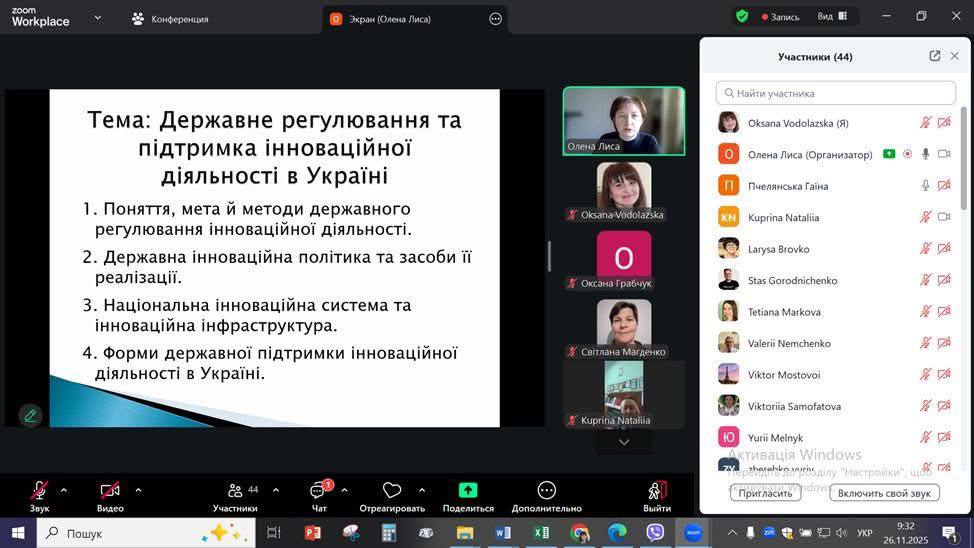The width and height of the screenshot is (974, 548).
Task: Expand audio options arrow beside Звук
Action: tap(64, 490)
